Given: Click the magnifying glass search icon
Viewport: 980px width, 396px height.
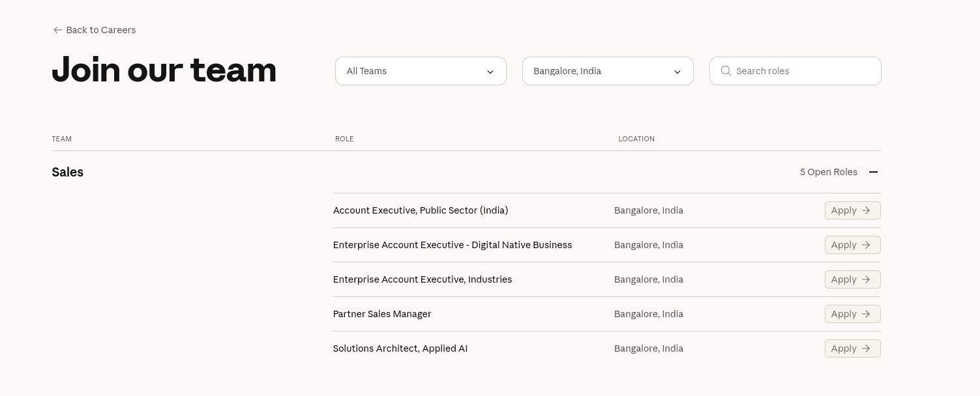Looking at the screenshot, I should point(726,71).
